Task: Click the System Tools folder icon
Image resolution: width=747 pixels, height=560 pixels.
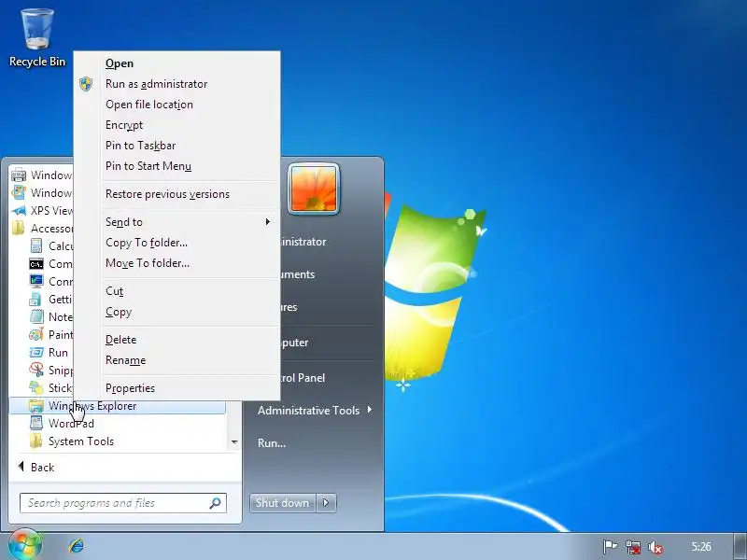Action: [36, 441]
